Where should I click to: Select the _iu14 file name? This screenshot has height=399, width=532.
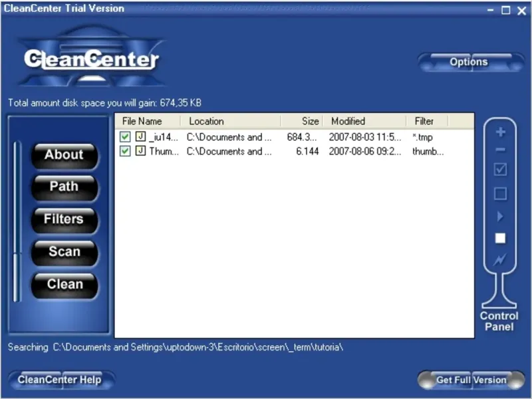coord(164,137)
